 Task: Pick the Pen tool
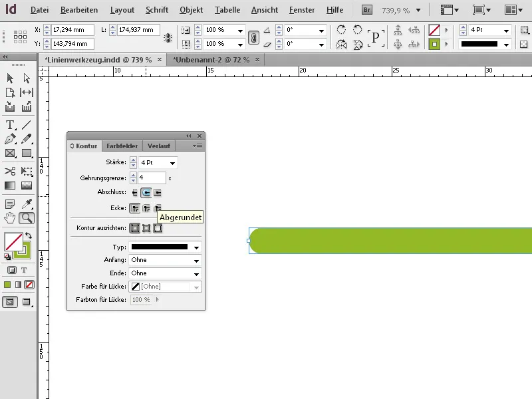pyautogui.click(x=10, y=139)
